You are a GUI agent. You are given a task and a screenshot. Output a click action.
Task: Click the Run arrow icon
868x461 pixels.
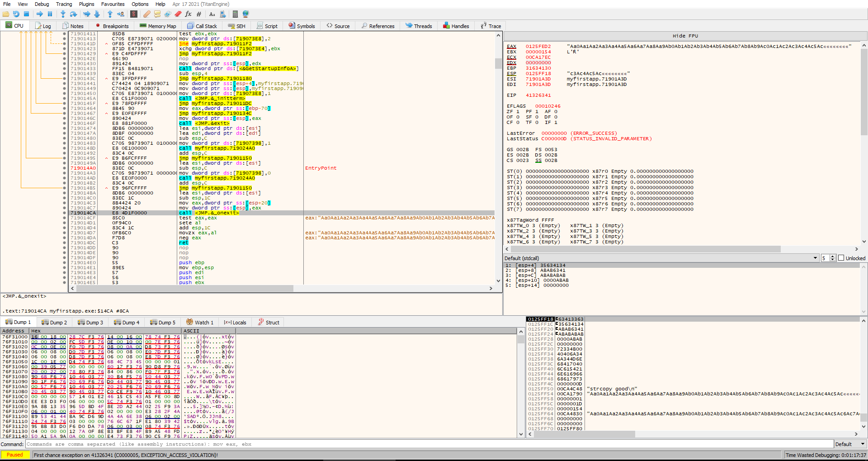(40, 14)
